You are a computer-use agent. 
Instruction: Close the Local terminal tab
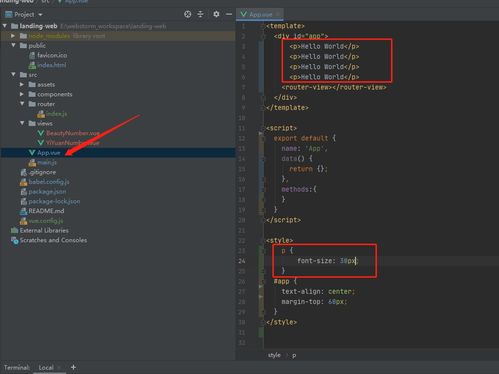59,367
